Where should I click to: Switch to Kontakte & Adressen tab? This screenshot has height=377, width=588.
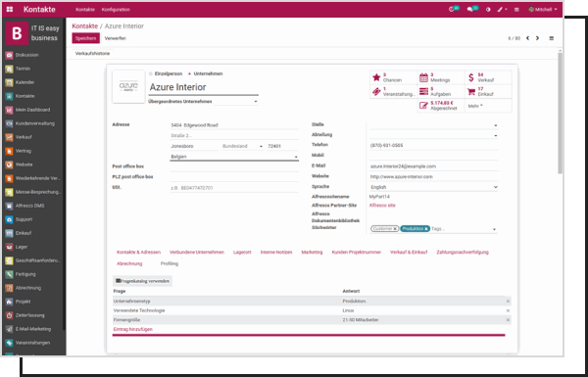tap(138, 253)
